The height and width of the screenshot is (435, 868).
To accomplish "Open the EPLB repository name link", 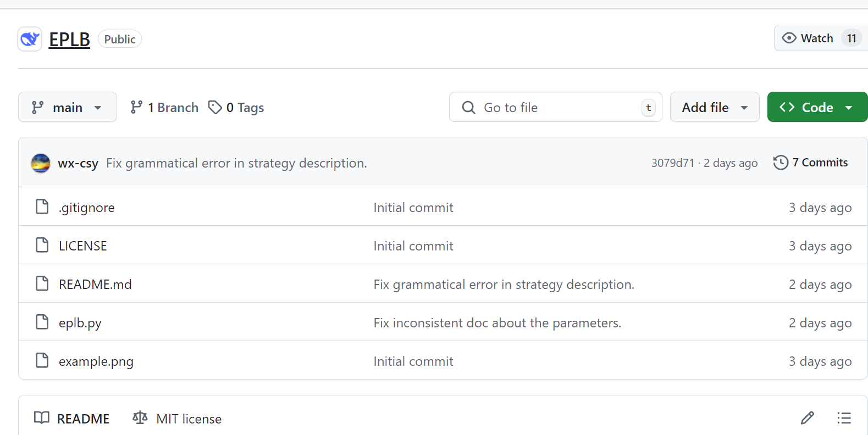I will [69, 40].
